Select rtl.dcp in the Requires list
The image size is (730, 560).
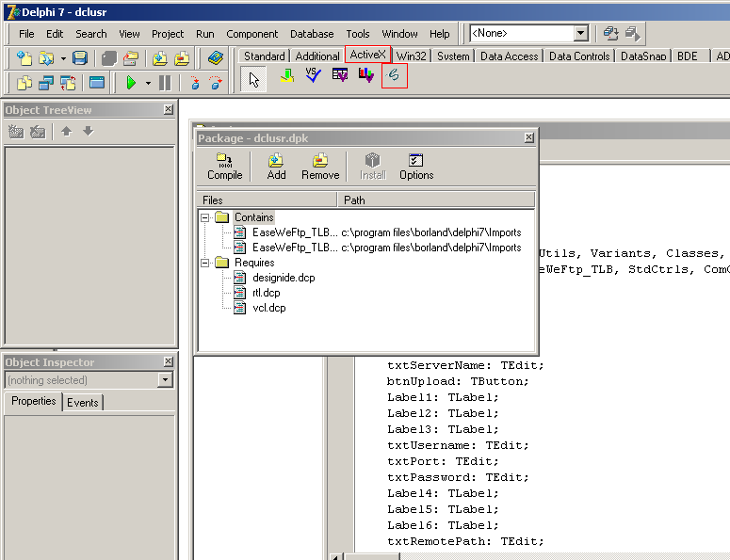click(267, 293)
